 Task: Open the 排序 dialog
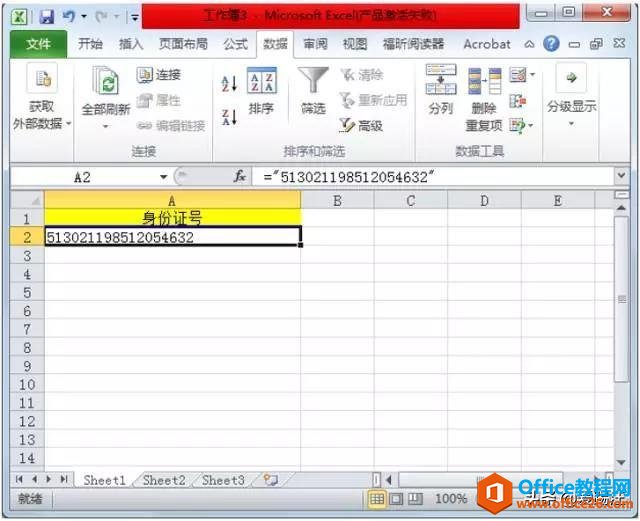(262, 92)
